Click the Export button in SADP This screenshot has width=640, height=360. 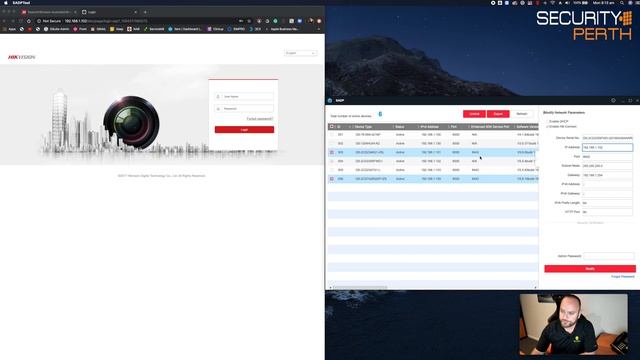tap(498, 114)
